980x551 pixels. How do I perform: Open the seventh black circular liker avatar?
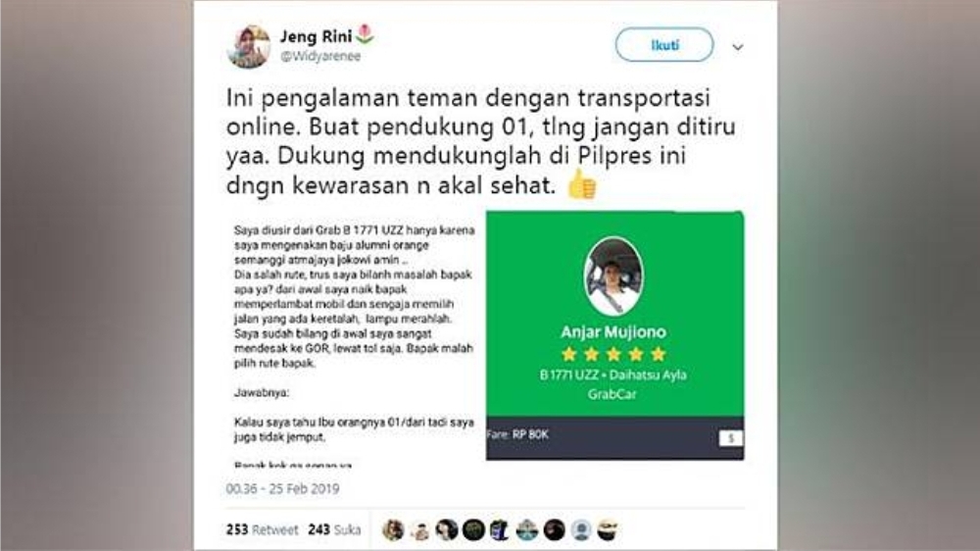click(x=555, y=529)
